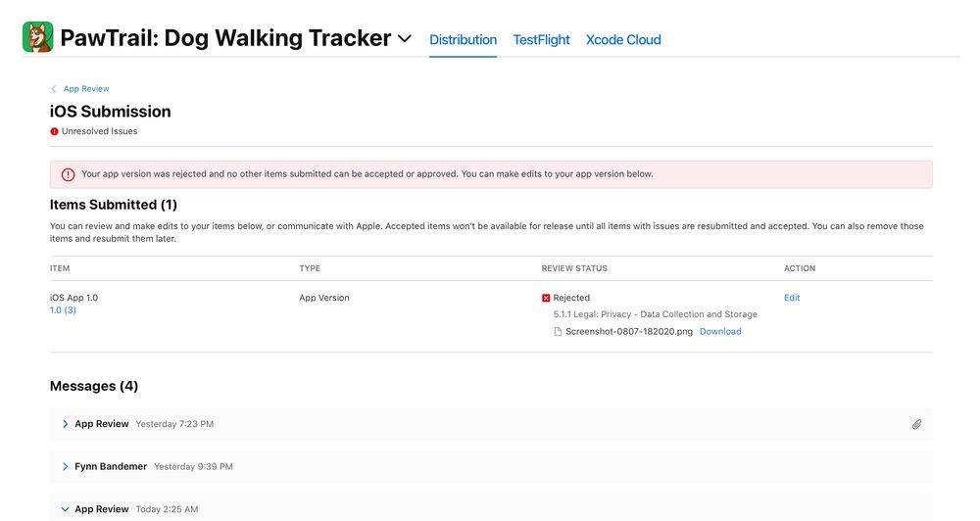
Task: Click the iOS App 1.0 item text
Action: 73,298
